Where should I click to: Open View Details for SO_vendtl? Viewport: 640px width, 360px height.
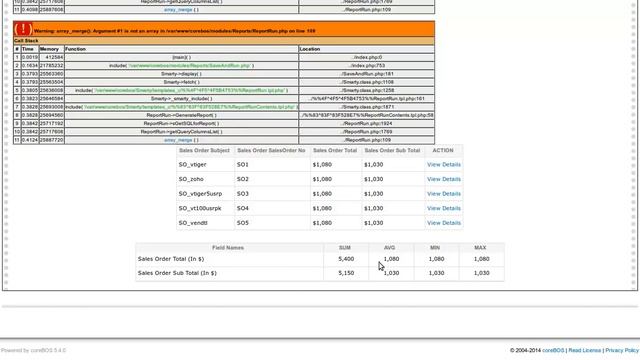444,223
